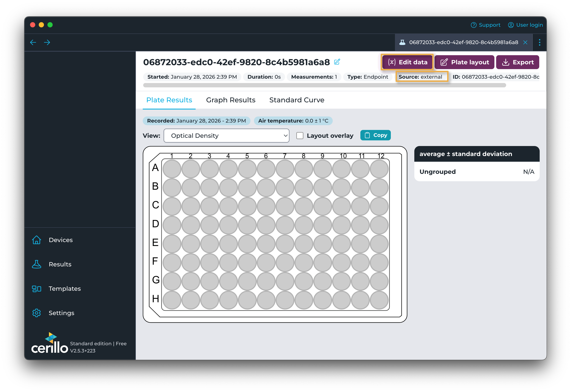Click the home icon for Devices

click(x=37, y=240)
